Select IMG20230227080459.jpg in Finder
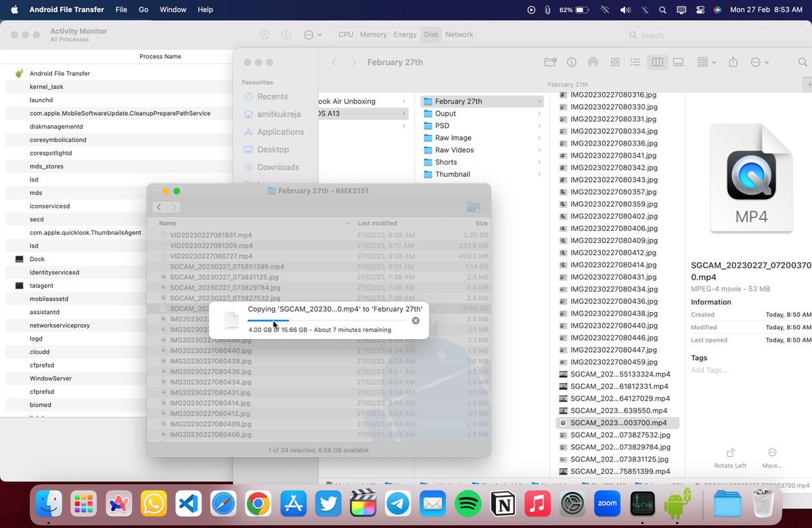812x528 pixels. click(614, 362)
